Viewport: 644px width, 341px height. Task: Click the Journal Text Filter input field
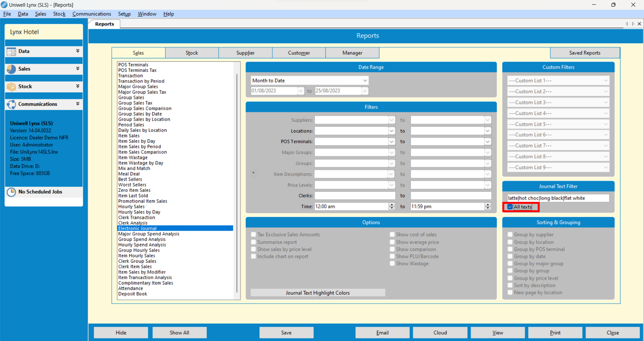tap(558, 198)
